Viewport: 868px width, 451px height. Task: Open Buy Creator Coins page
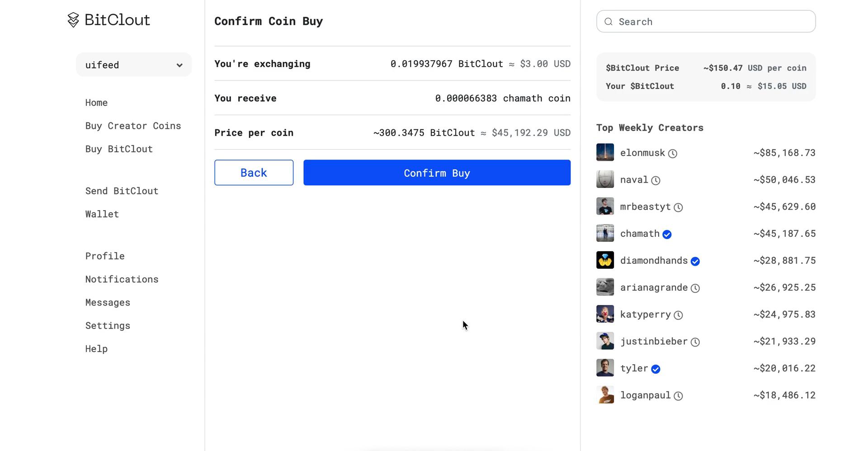pyautogui.click(x=133, y=126)
